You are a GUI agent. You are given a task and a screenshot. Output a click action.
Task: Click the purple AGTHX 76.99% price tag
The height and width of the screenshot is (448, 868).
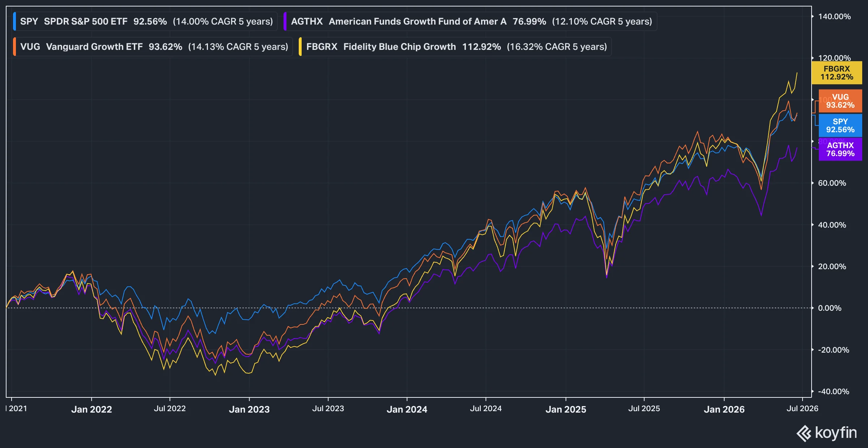tap(840, 149)
